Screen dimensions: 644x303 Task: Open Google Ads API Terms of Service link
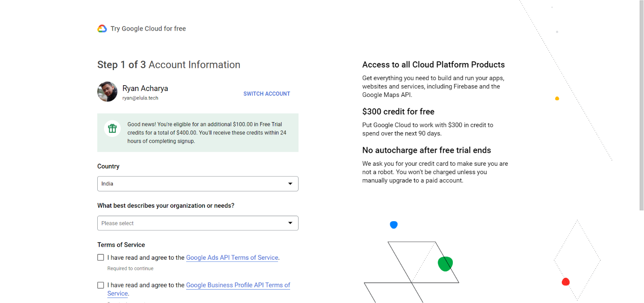pos(232,258)
